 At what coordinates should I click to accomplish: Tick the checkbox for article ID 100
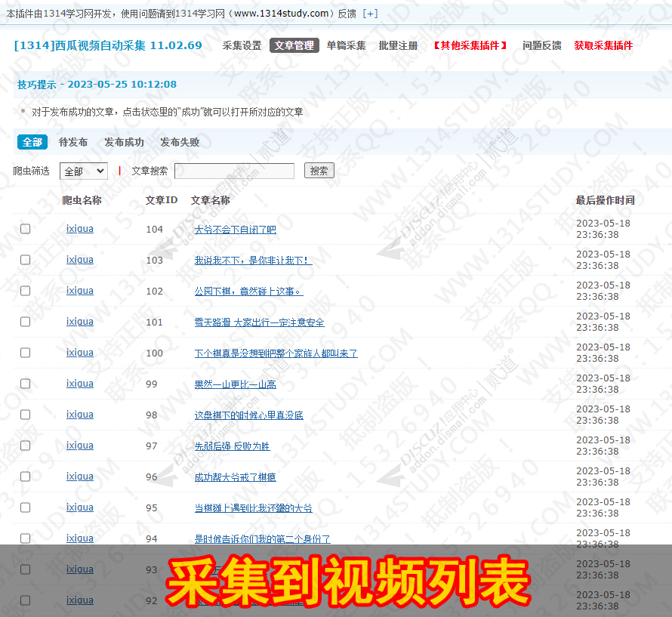click(x=25, y=353)
